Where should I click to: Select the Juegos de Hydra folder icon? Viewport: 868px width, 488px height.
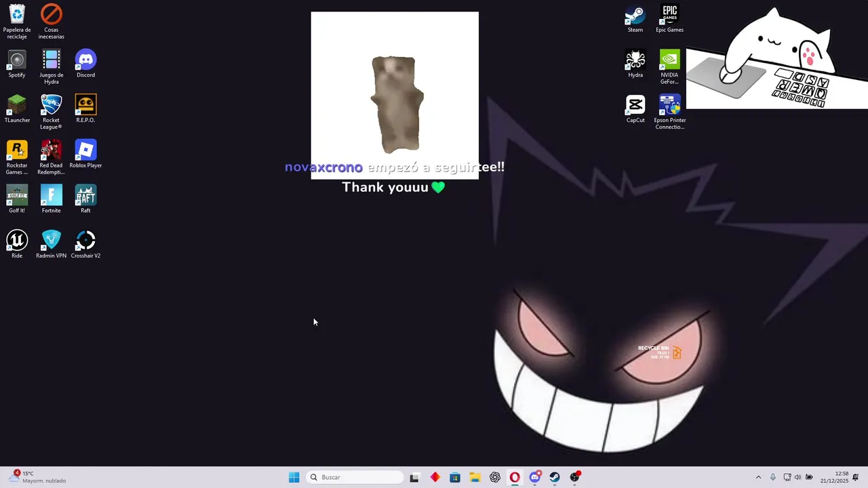[x=52, y=67]
